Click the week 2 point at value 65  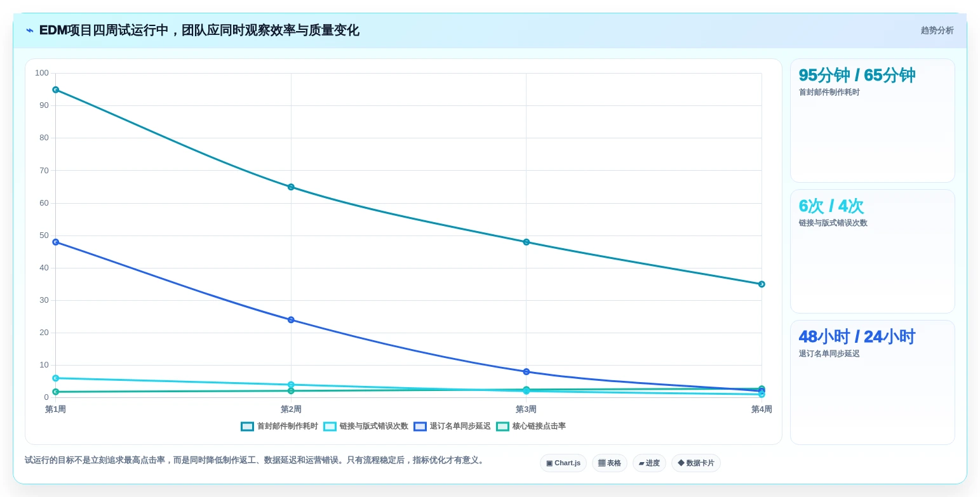(291, 187)
